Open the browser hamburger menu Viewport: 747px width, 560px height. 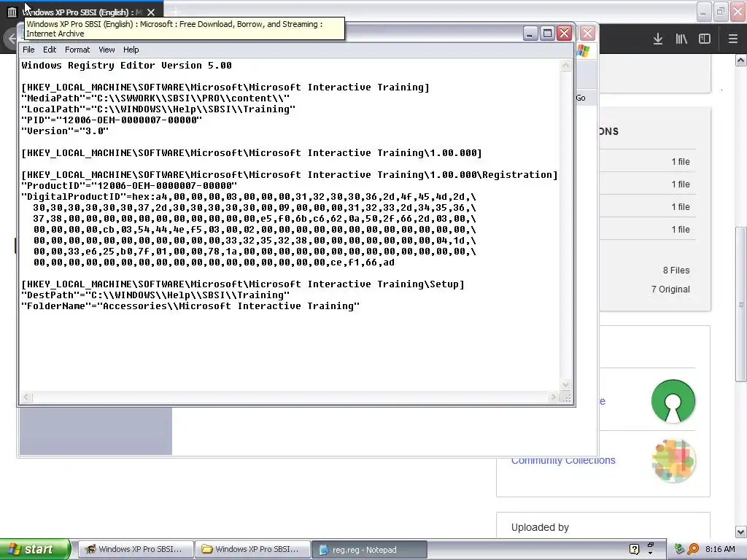732,39
